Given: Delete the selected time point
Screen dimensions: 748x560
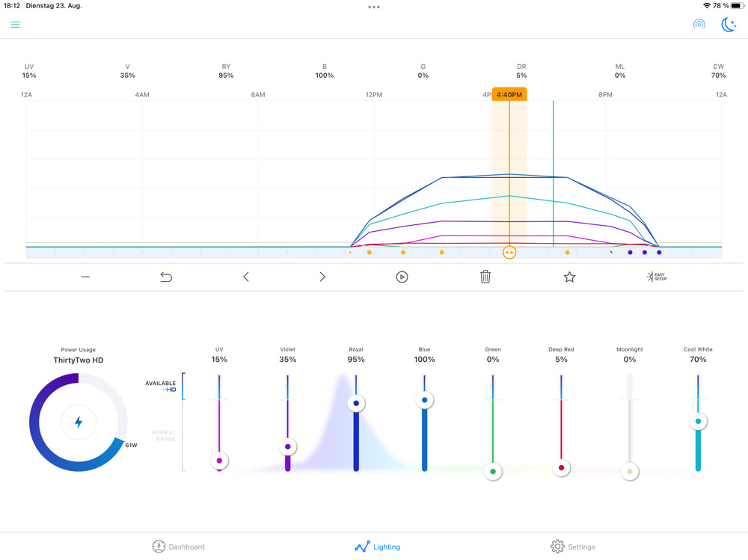Looking at the screenshot, I should (485, 277).
